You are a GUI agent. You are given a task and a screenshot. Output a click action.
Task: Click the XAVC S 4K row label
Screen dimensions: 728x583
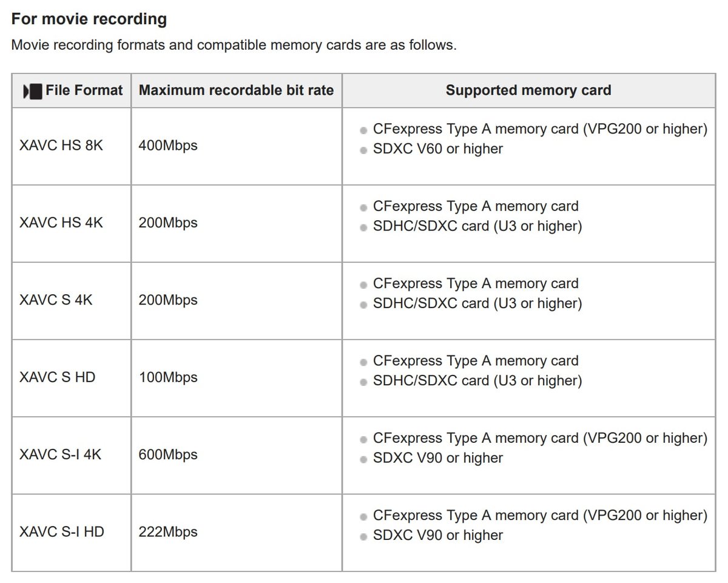click(56, 300)
